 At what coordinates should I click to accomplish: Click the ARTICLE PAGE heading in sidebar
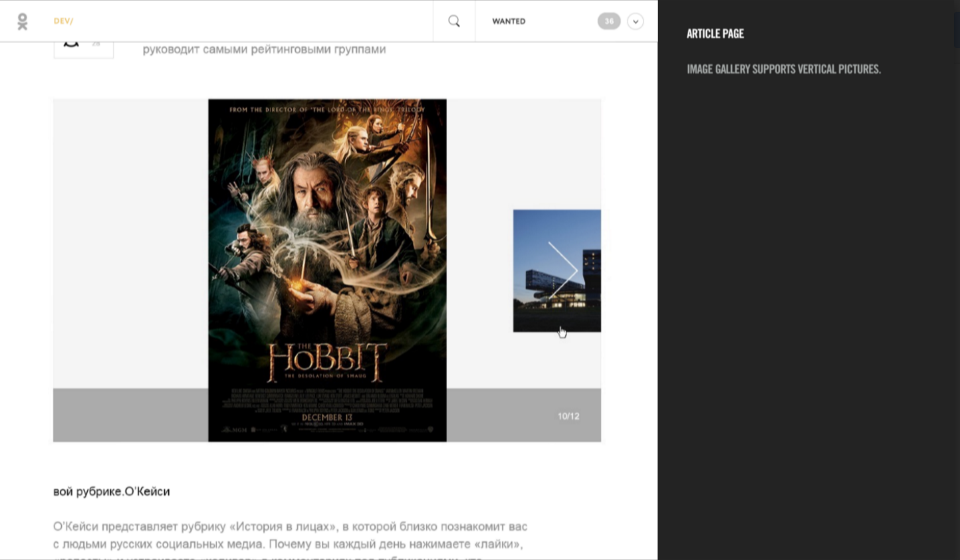tap(715, 34)
